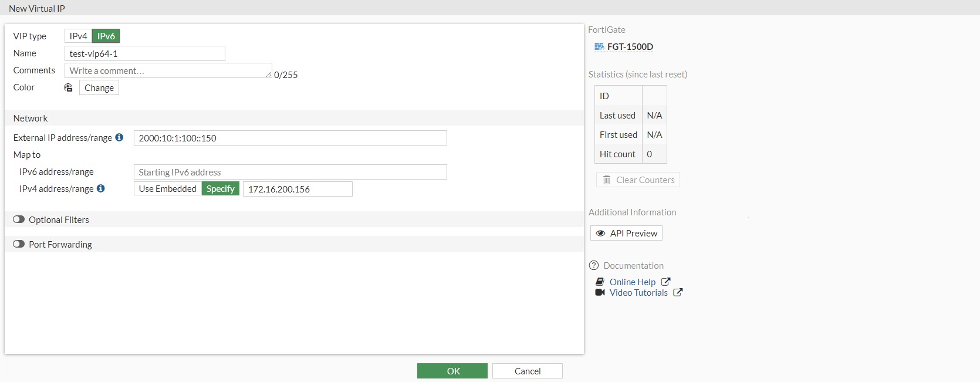Viewport: 980px width, 382px height.
Task: Click the Clear Counters button
Action: click(x=638, y=180)
